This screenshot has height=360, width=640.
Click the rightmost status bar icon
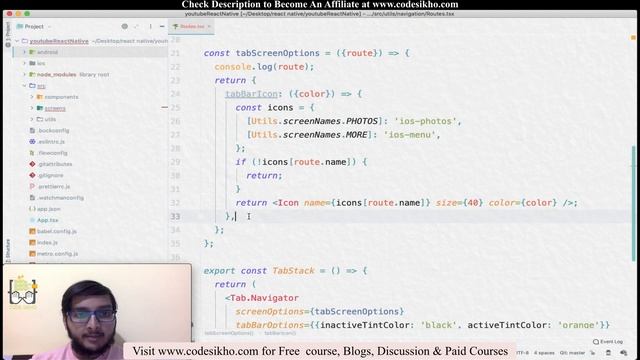[623, 353]
